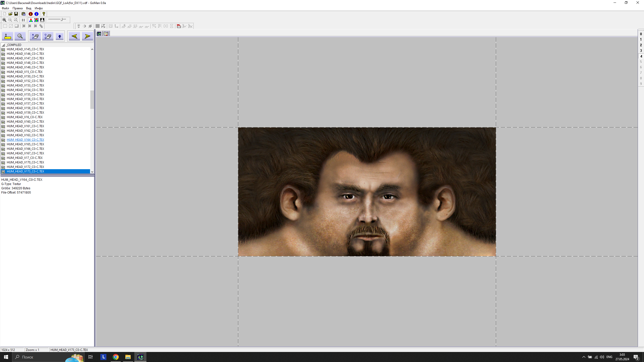Toggle the black-white alpha mask view icon
This screenshot has height=362, width=644.
[x=42, y=20]
